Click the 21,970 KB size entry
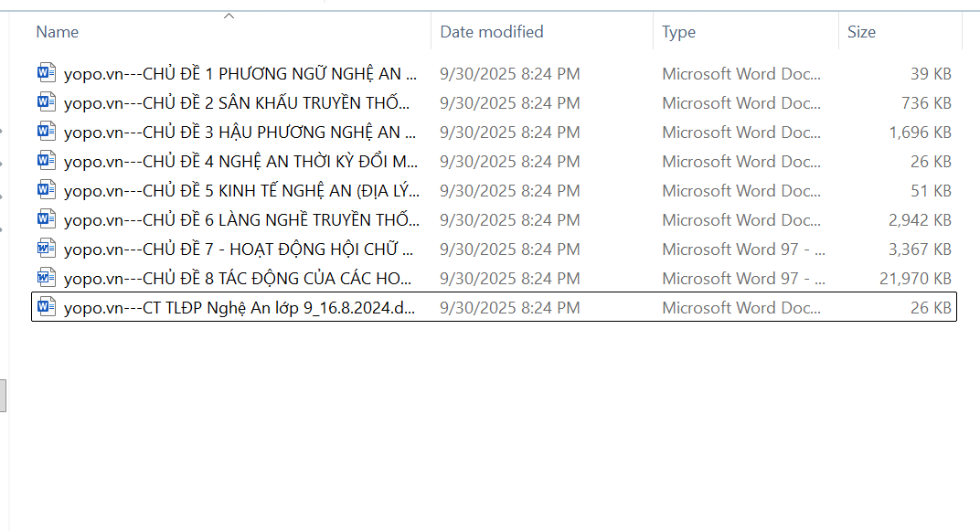 click(x=915, y=279)
